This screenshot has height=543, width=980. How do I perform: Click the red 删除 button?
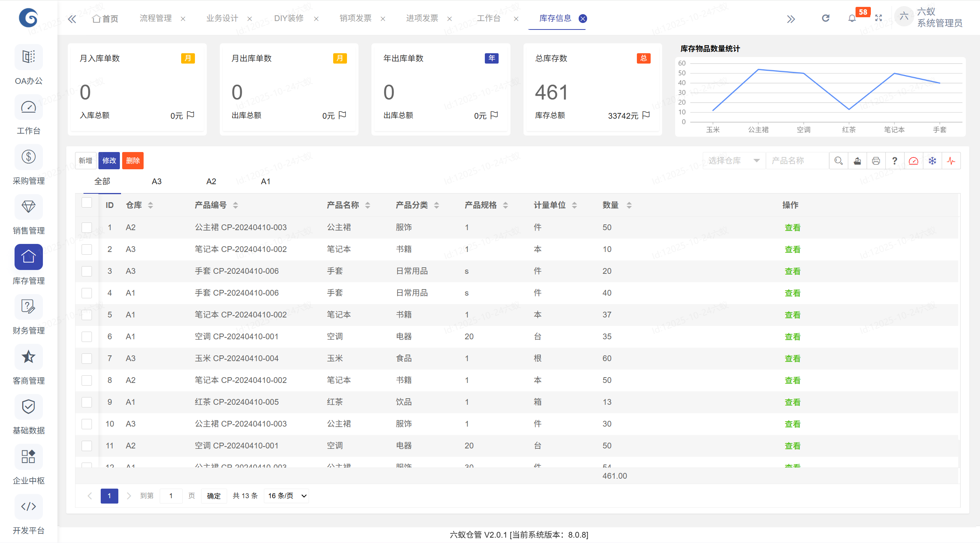133,161
